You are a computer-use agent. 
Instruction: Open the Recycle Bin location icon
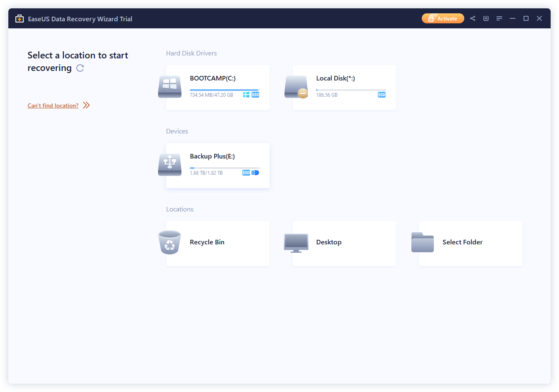(169, 243)
